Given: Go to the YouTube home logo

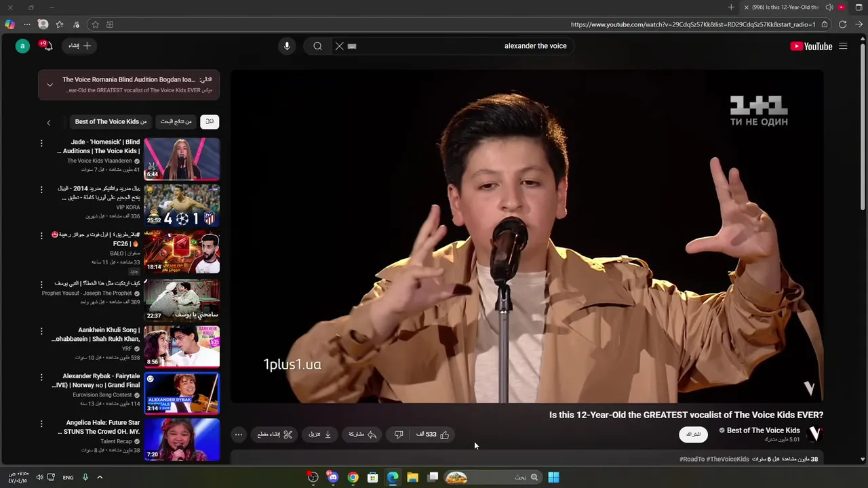Looking at the screenshot, I should click(811, 46).
